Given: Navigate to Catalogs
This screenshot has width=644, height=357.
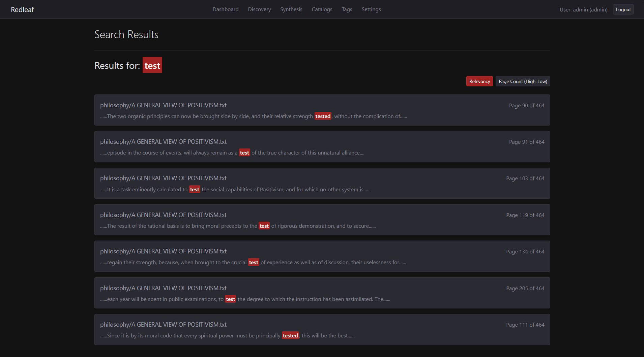Looking at the screenshot, I should (x=322, y=9).
